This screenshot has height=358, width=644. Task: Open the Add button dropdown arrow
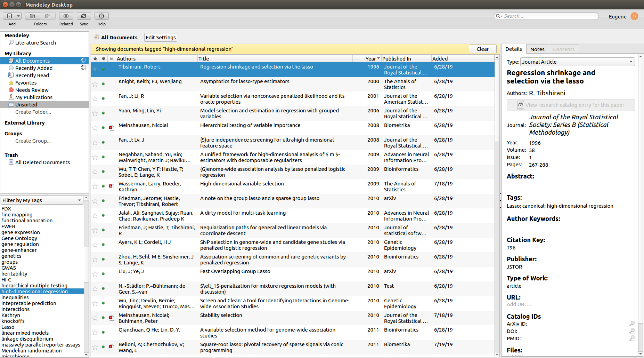pos(18,16)
